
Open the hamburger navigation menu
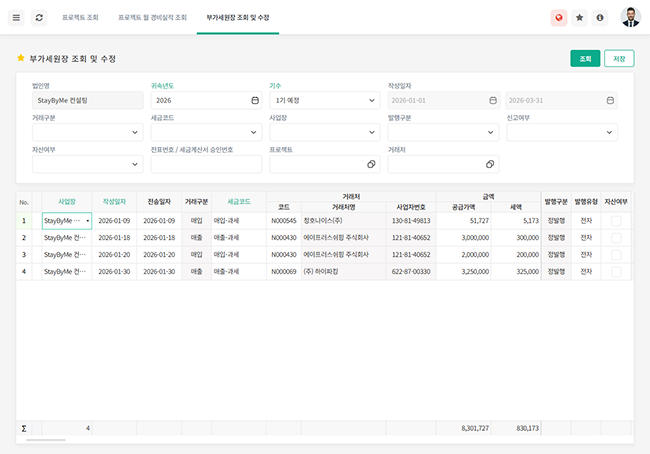coord(16,18)
